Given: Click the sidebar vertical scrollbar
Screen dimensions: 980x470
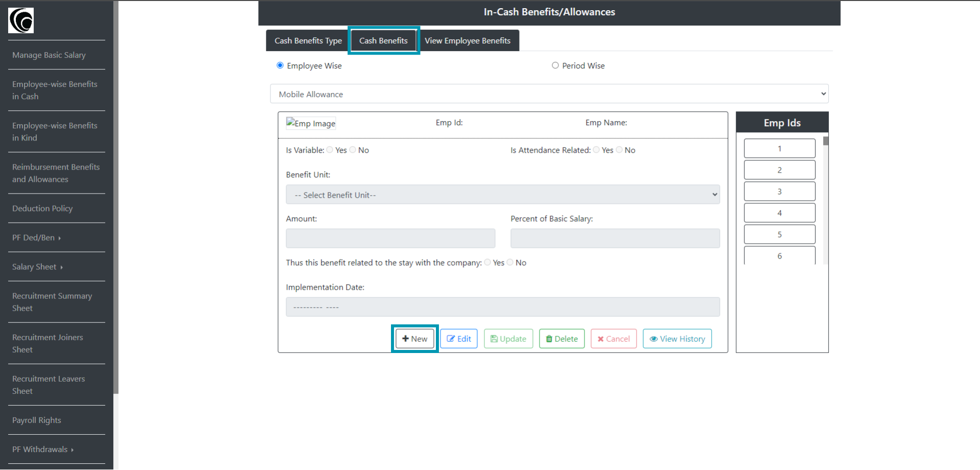Looking at the screenshot, I should (x=116, y=197).
